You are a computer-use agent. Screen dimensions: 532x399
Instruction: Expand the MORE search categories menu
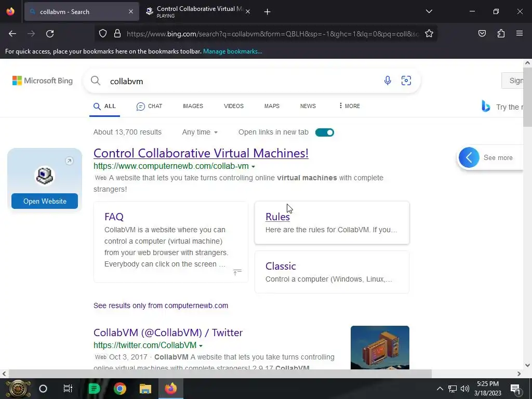pos(350,106)
